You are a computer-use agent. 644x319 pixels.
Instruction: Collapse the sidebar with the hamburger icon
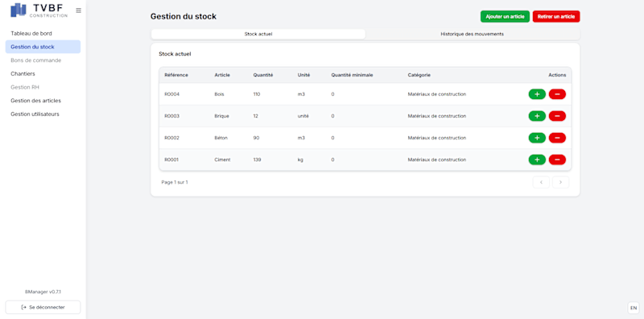tap(78, 10)
